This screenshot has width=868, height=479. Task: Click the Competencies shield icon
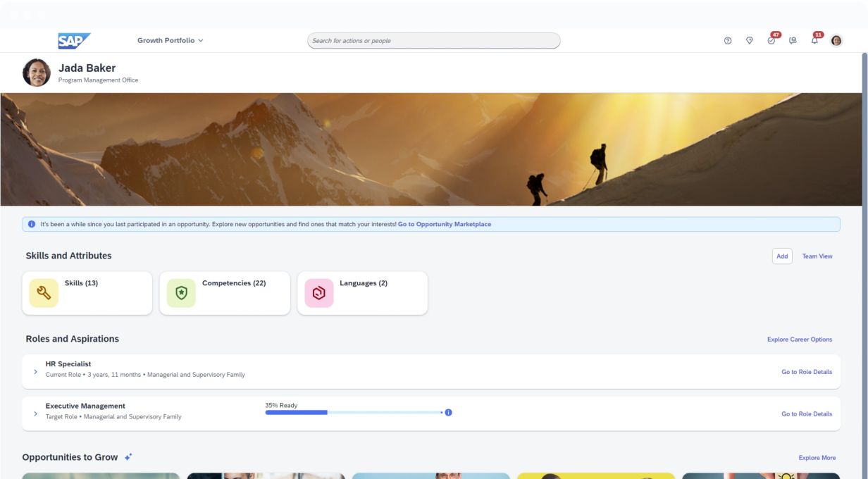[x=181, y=293]
